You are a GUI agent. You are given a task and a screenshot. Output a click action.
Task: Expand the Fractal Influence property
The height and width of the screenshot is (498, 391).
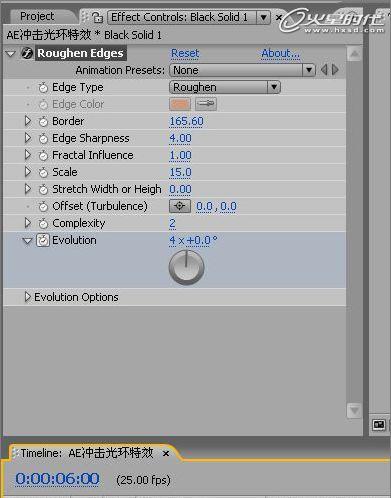pos(28,155)
